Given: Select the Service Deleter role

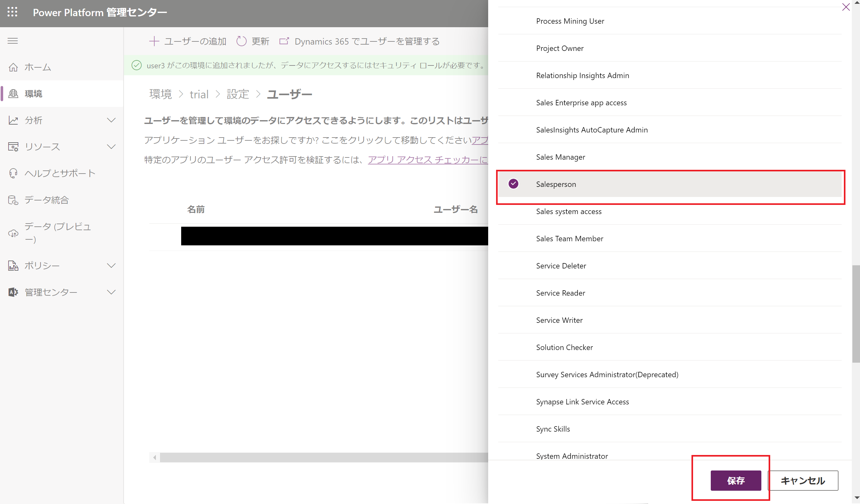Looking at the screenshot, I should [x=670, y=266].
